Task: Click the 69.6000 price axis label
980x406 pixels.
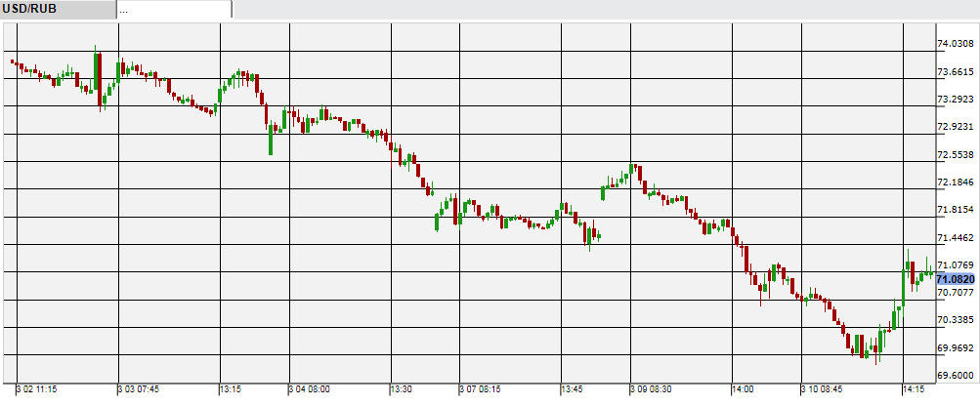Action: 956,376
